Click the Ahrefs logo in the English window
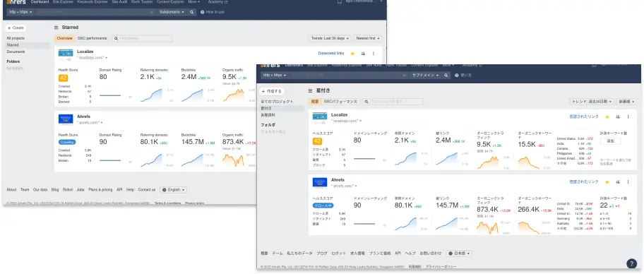The width and height of the screenshot is (644, 274). pos(16,2)
